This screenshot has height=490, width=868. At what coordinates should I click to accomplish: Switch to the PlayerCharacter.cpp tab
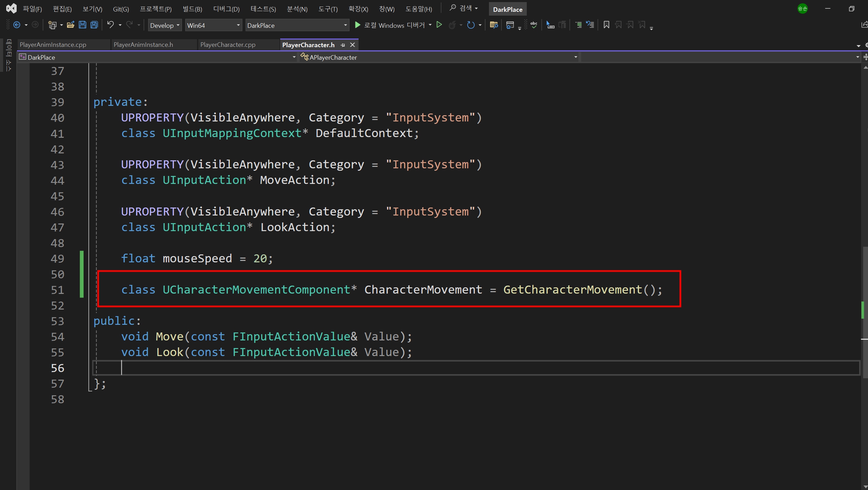[228, 45]
